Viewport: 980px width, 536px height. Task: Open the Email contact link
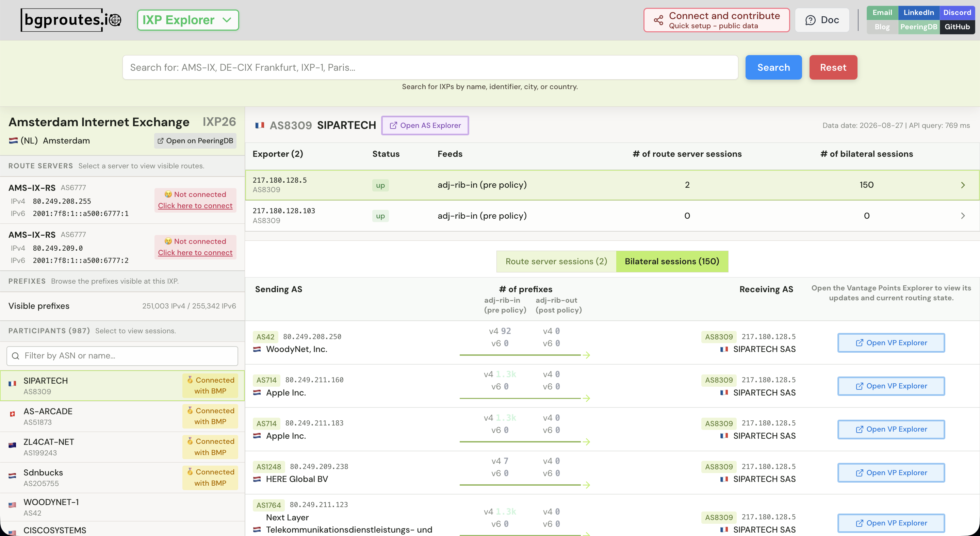(x=882, y=13)
